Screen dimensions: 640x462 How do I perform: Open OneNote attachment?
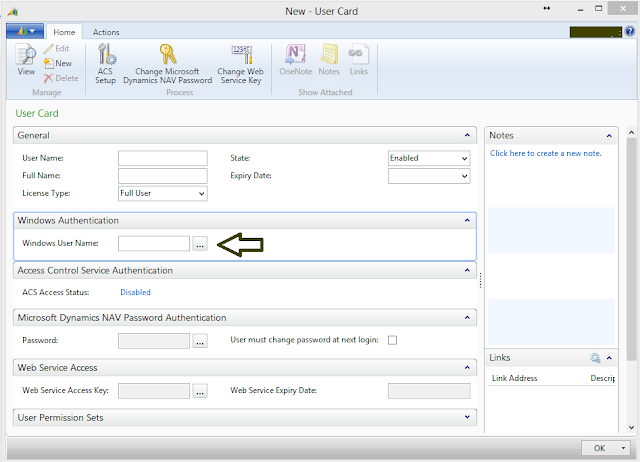click(x=296, y=60)
